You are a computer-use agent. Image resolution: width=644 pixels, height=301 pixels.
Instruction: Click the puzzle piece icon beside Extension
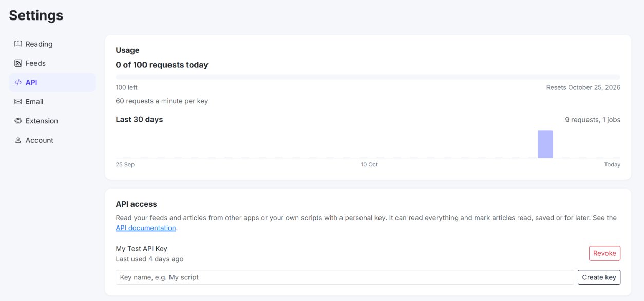(18, 121)
